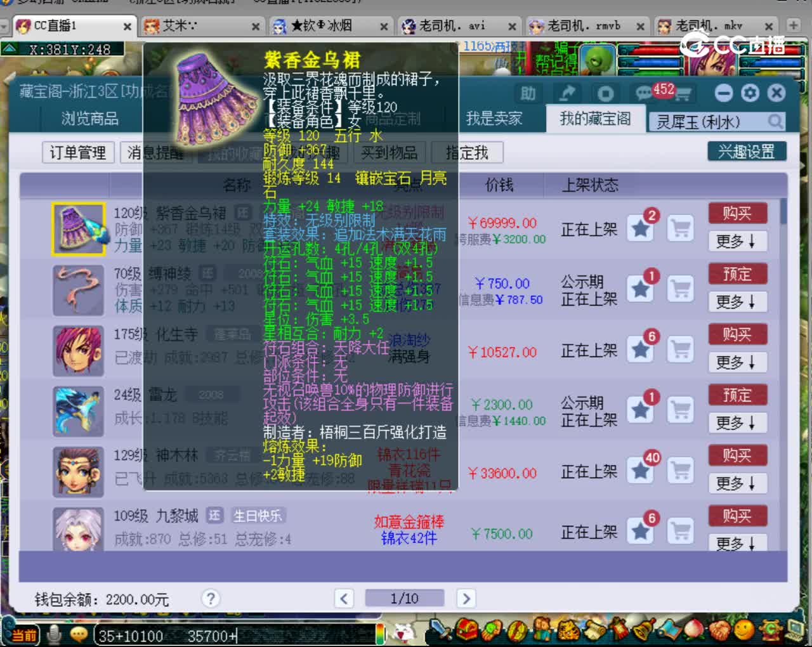This screenshot has height=647, width=812.
Task: Expand 更多 options for 雷龙
Action: tap(737, 423)
